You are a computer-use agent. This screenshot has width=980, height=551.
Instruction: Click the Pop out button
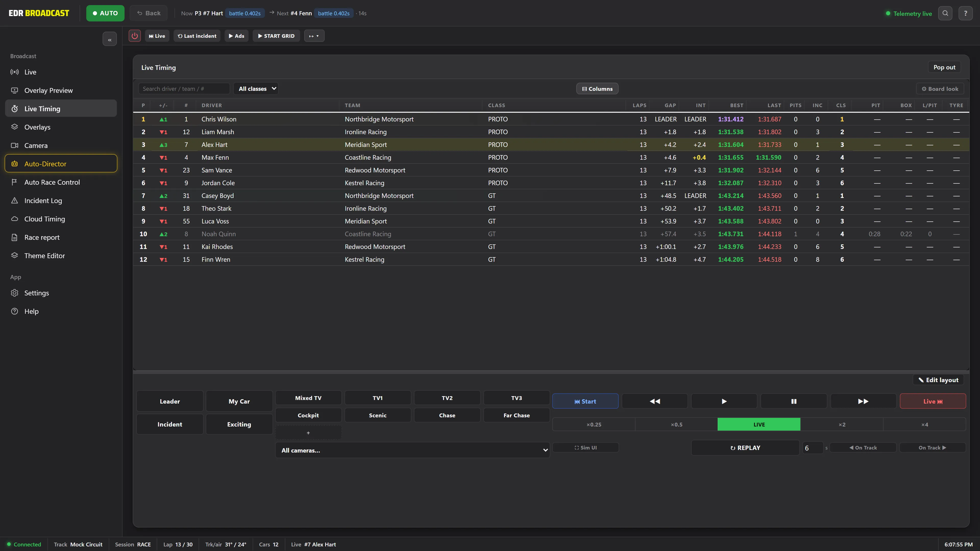point(944,67)
